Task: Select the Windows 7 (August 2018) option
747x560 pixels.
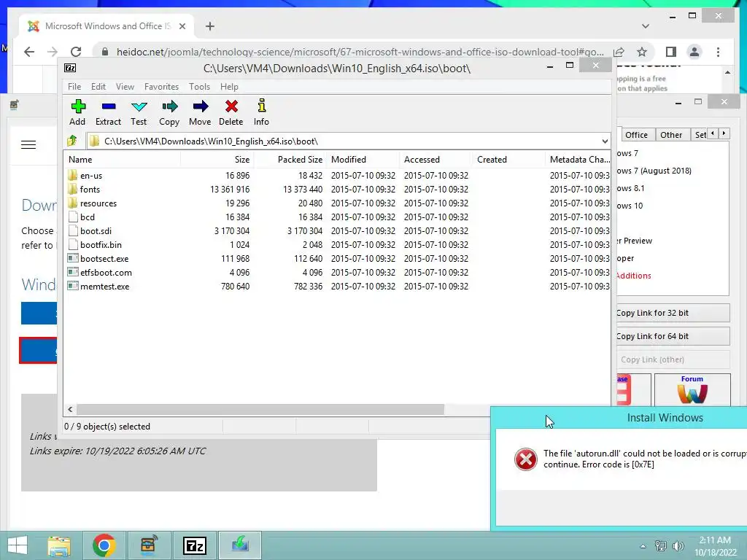Action: pyautogui.click(x=654, y=171)
